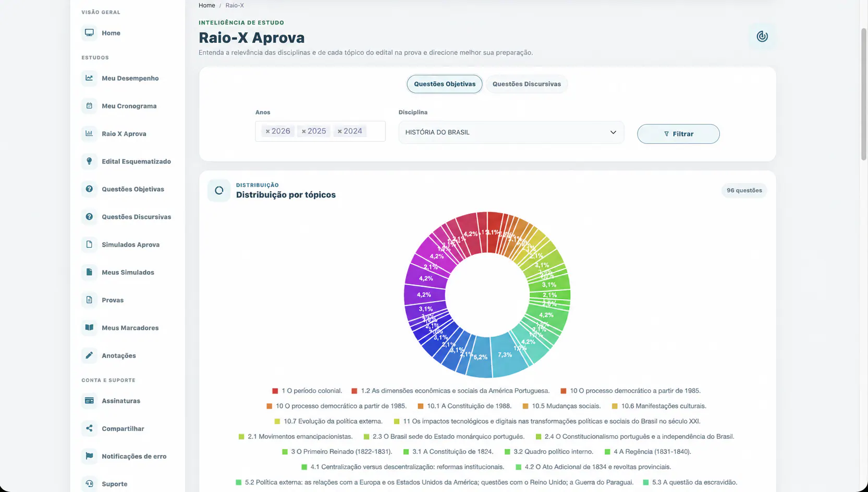Remove the 2025 year tag
Image resolution: width=868 pixels, height=492 pixels.
coord(304,131)
